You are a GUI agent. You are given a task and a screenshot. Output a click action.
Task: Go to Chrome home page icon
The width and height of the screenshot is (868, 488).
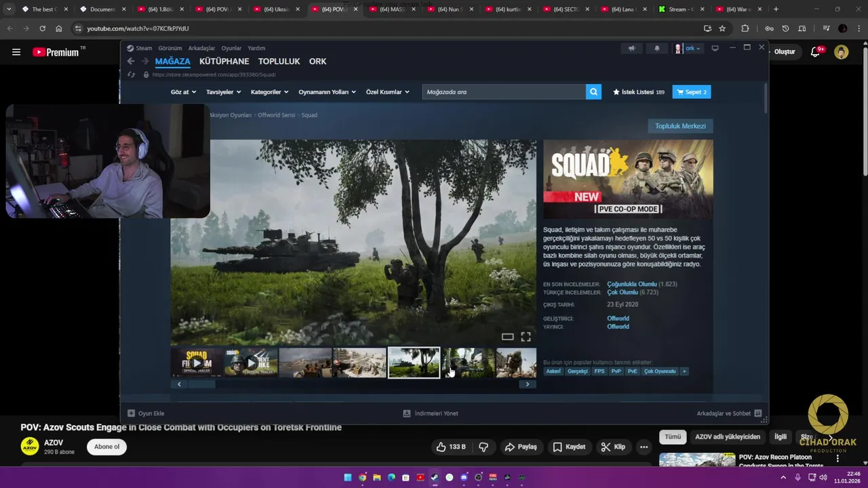(x=59, y=28)
